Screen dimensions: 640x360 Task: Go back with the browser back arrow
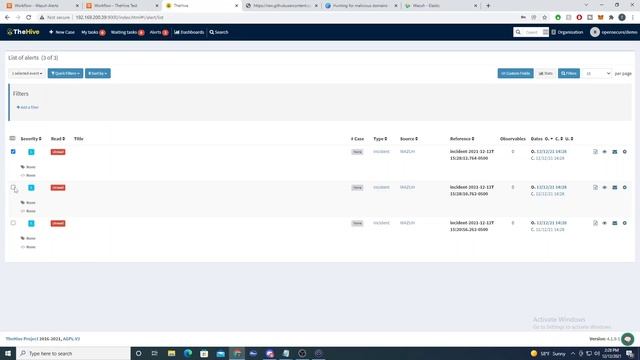click(7, 18)
